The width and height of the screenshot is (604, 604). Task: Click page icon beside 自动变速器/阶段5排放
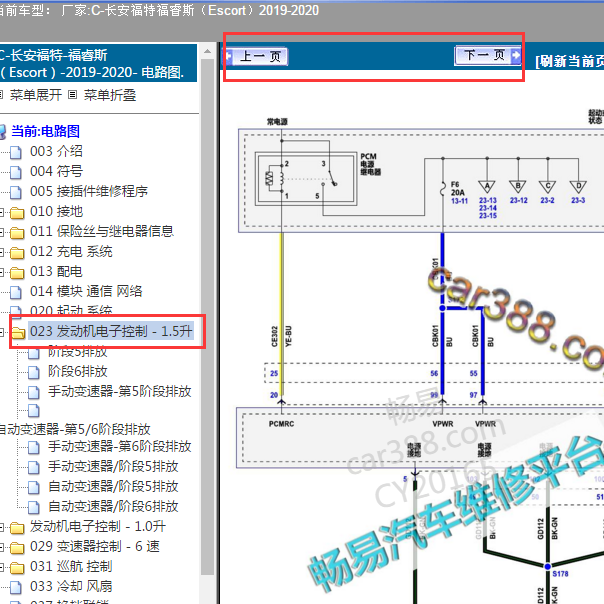click(x=34, y=488)
